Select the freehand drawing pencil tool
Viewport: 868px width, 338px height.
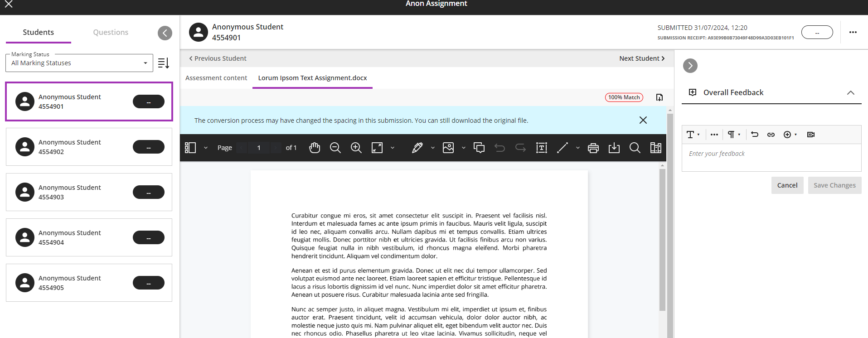(417, 148)
